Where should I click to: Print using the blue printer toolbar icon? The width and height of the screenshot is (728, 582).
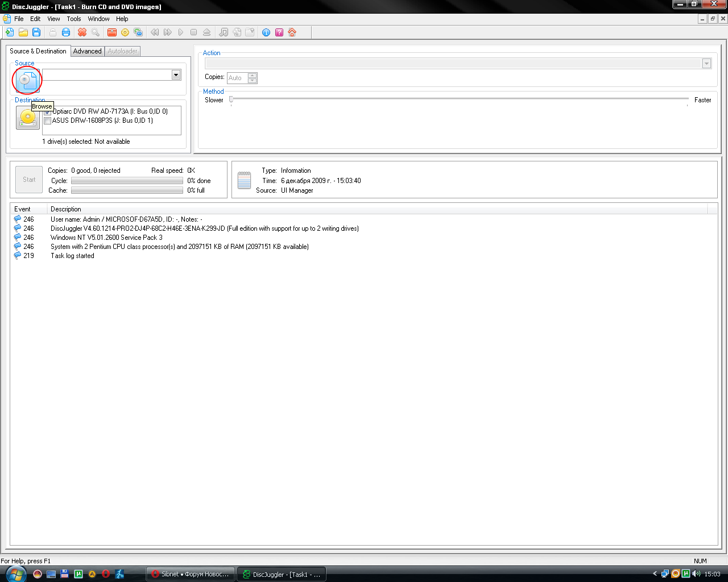coord(66,32)
